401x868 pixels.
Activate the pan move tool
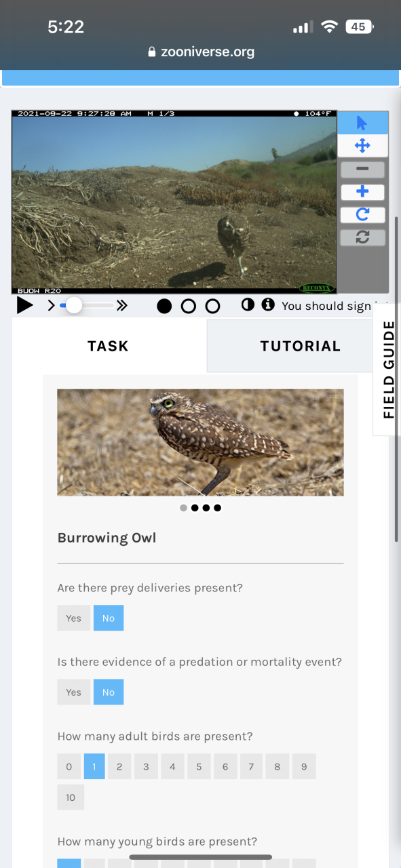(362, 146)
